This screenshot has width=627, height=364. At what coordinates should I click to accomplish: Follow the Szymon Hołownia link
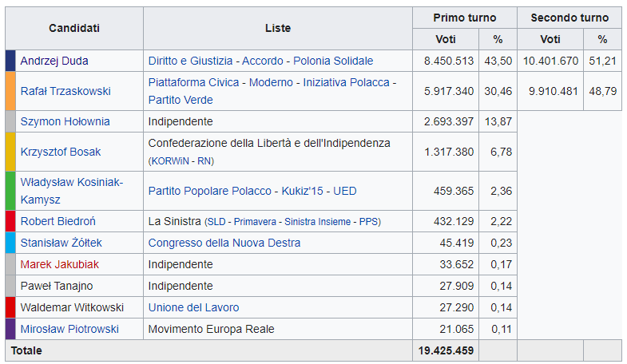coord(65,121)
